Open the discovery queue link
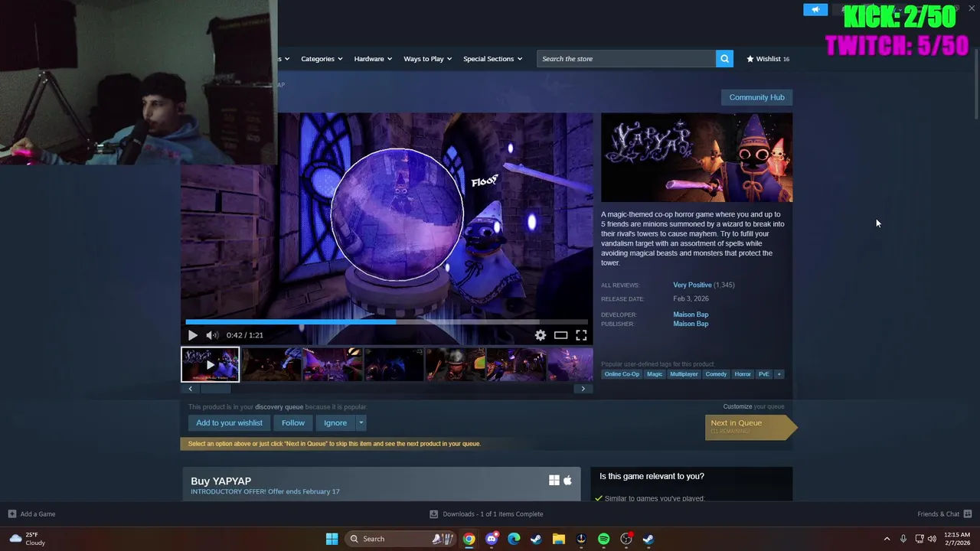980x551 pixels. [279, 407]
